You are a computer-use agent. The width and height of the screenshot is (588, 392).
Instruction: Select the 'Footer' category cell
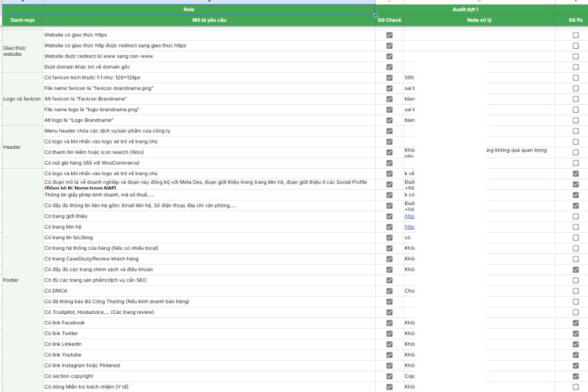click(22, 280)
